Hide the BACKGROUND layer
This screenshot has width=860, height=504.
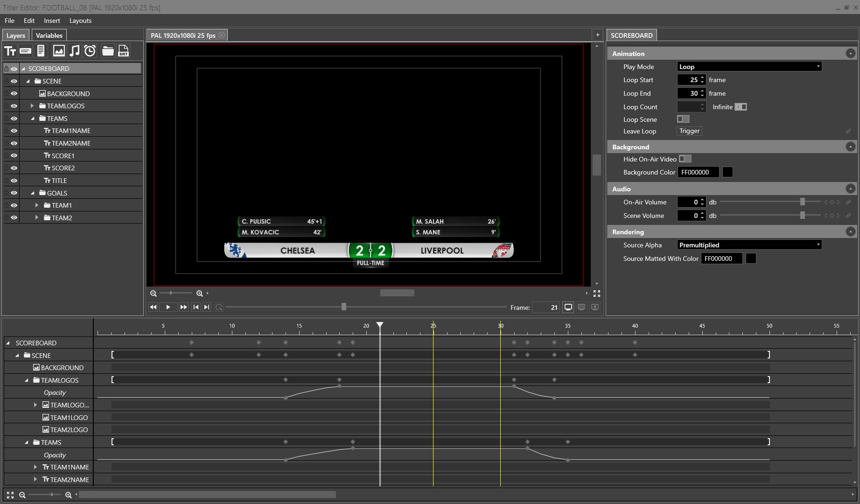[14, 94]
